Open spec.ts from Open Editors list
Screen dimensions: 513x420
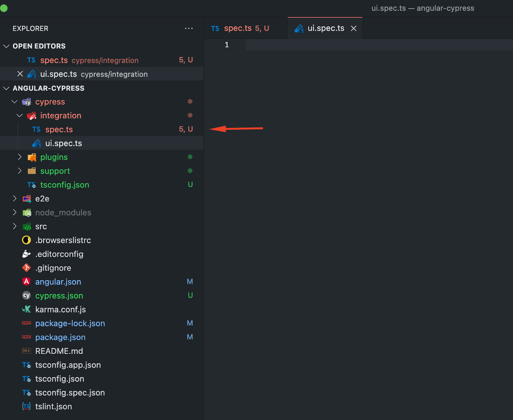click(102, 60)
